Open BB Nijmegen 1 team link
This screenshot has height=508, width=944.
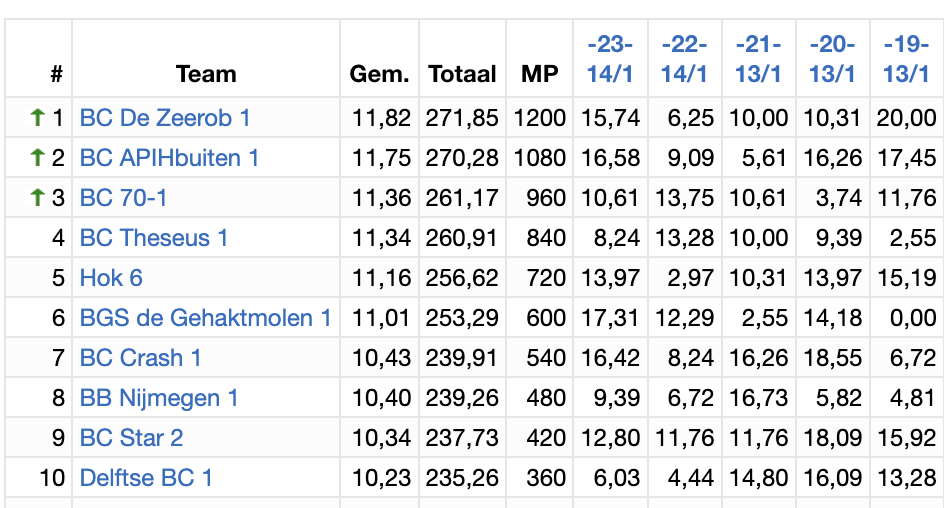tap(159, 398)
